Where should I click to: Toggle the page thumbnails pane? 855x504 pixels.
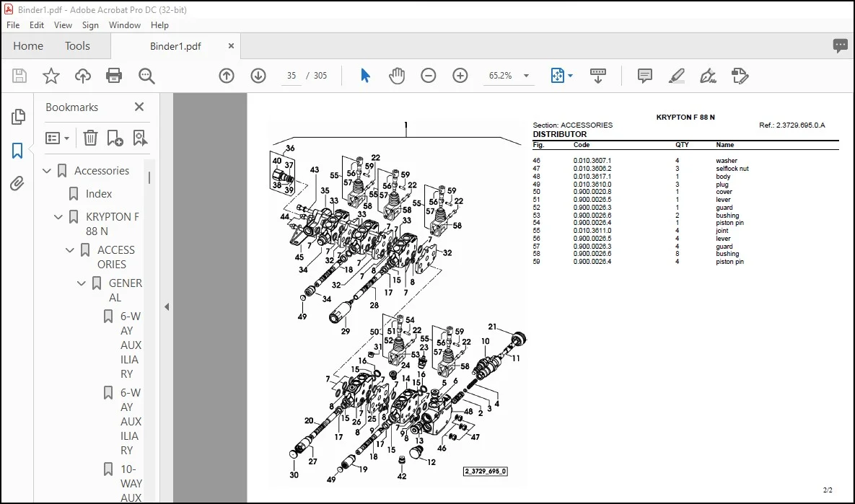17,117
